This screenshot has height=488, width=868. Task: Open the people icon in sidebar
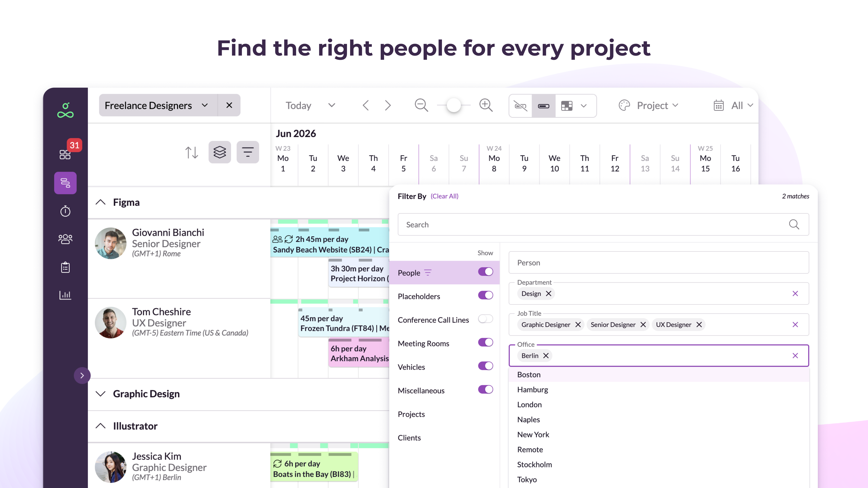click(65, 239)
